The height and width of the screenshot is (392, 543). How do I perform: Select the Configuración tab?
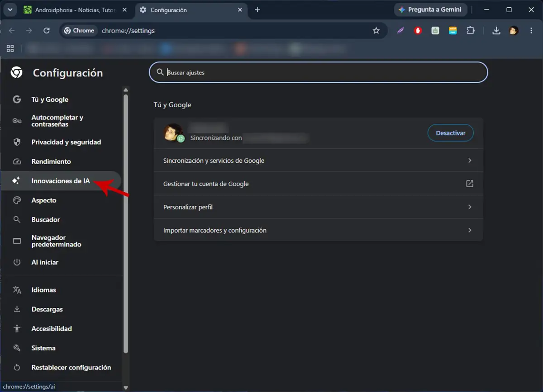pos(191,9)
